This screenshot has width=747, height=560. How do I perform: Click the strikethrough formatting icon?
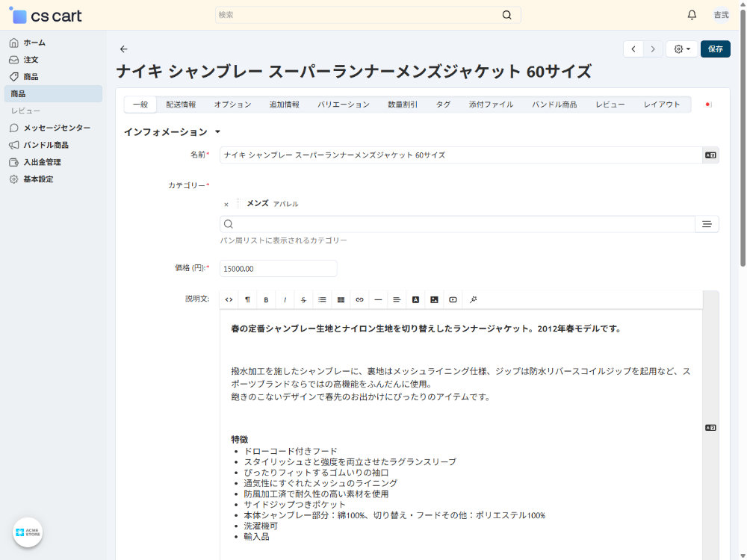(x=303, y=299)
